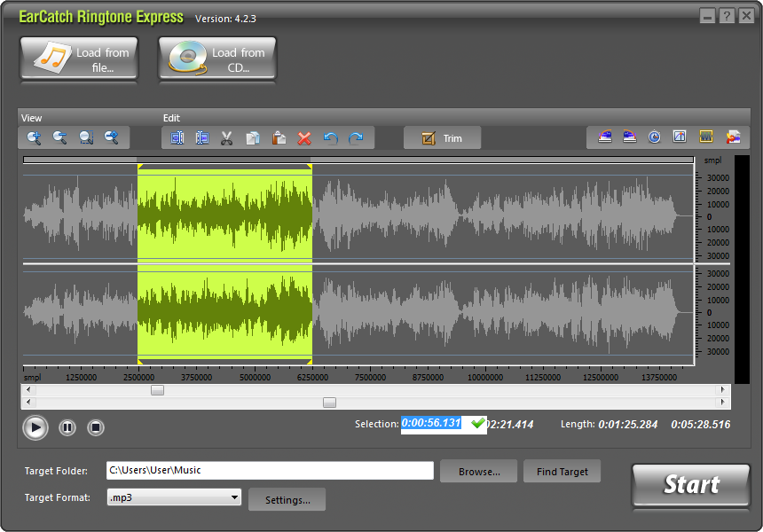Click the stopwatch clock effect icon

[x=655, y=137]
